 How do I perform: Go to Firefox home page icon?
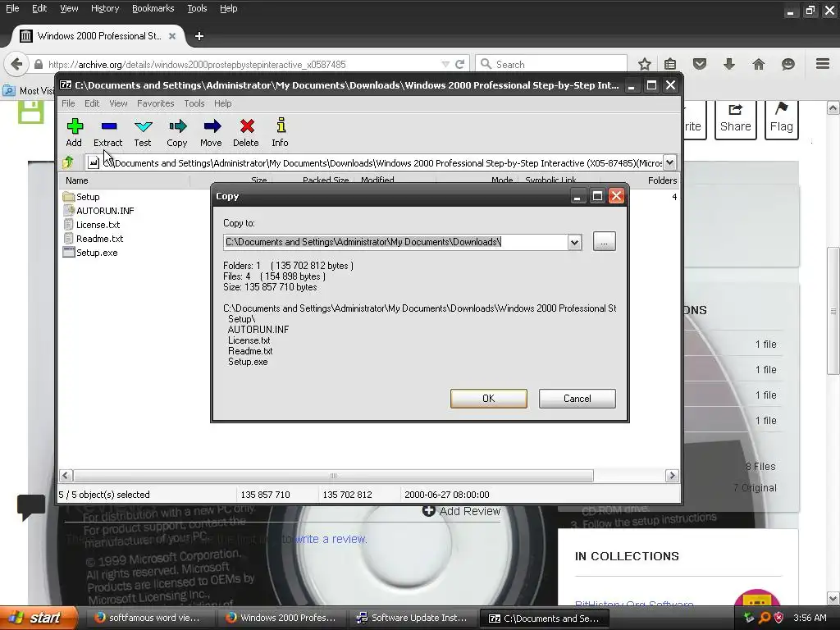tap(759, 64)
